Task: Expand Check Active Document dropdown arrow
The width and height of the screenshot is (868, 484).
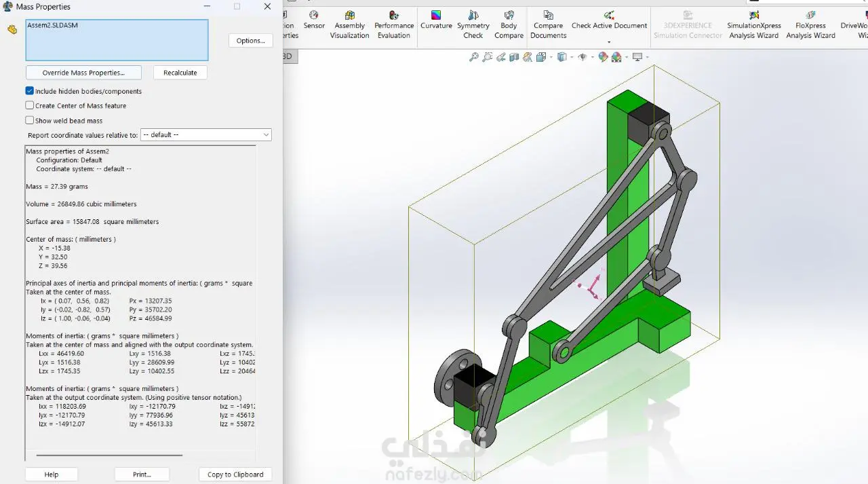Action: [x=609, y=42]
